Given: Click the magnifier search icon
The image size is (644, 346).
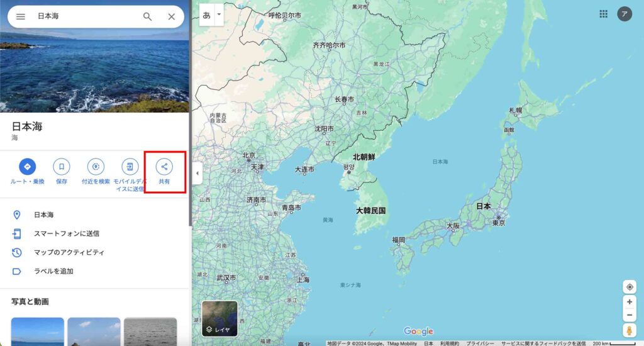Looking at the screenshot, I should tap(147, 16).
